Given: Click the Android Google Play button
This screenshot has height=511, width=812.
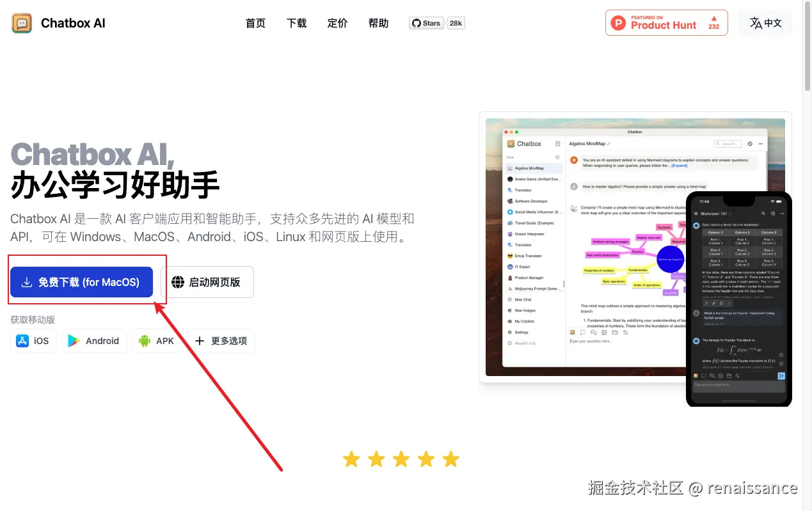Looking at the screenshot, I should (94, 341).
